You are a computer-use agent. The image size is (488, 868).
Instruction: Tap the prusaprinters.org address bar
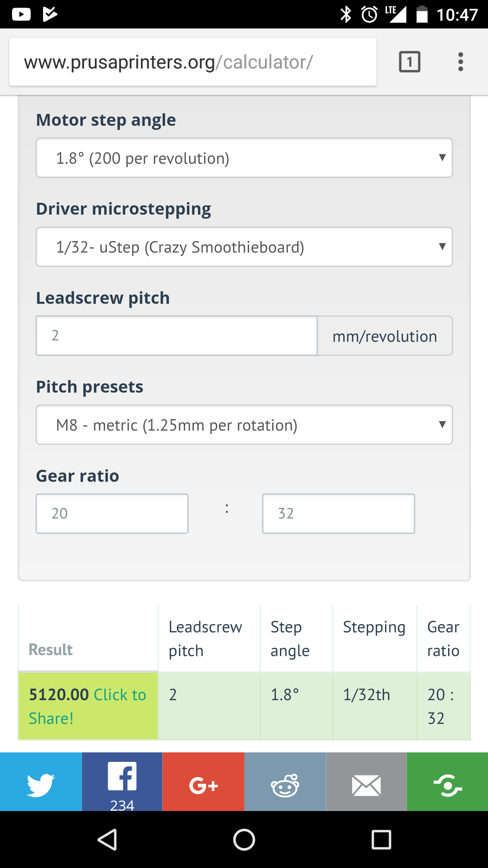point(193,62)
